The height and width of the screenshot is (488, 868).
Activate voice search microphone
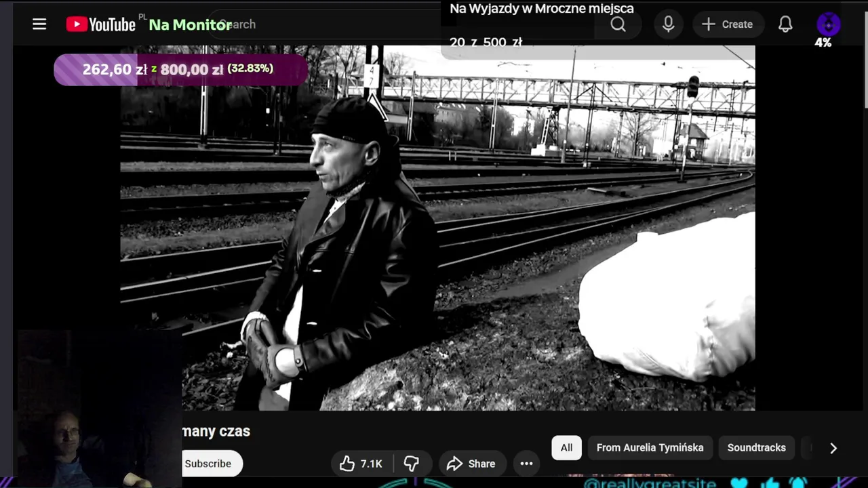(x=669, y=24)
